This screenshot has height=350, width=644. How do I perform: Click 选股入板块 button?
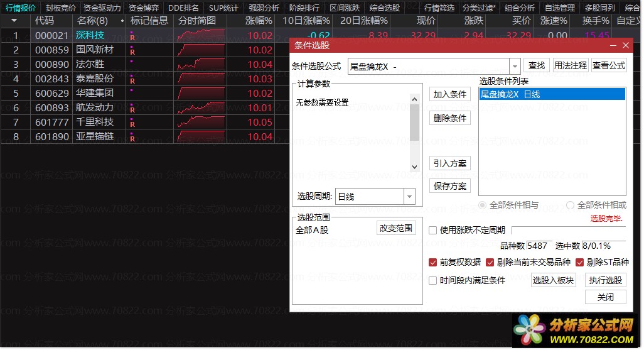(x=553, y=280)
